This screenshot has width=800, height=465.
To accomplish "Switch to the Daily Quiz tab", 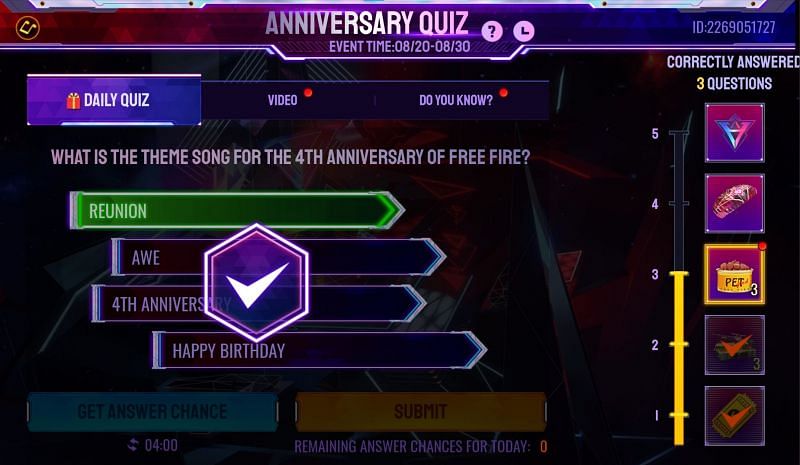I will click(114, 100).
